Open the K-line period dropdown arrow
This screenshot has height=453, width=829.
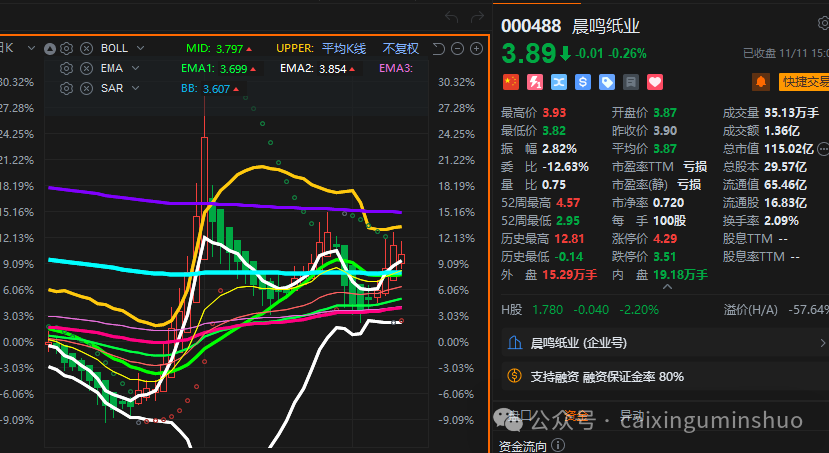tap(31, 48)
